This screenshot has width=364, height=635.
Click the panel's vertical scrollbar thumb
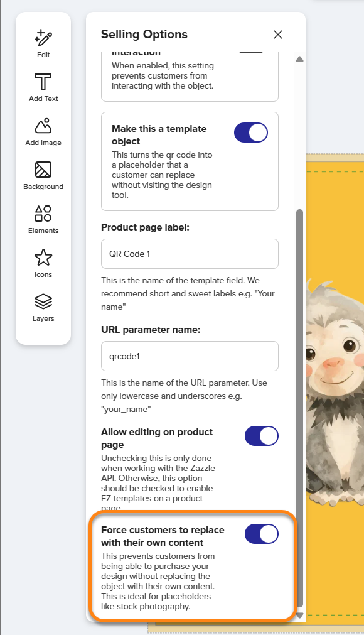(300, 408)
